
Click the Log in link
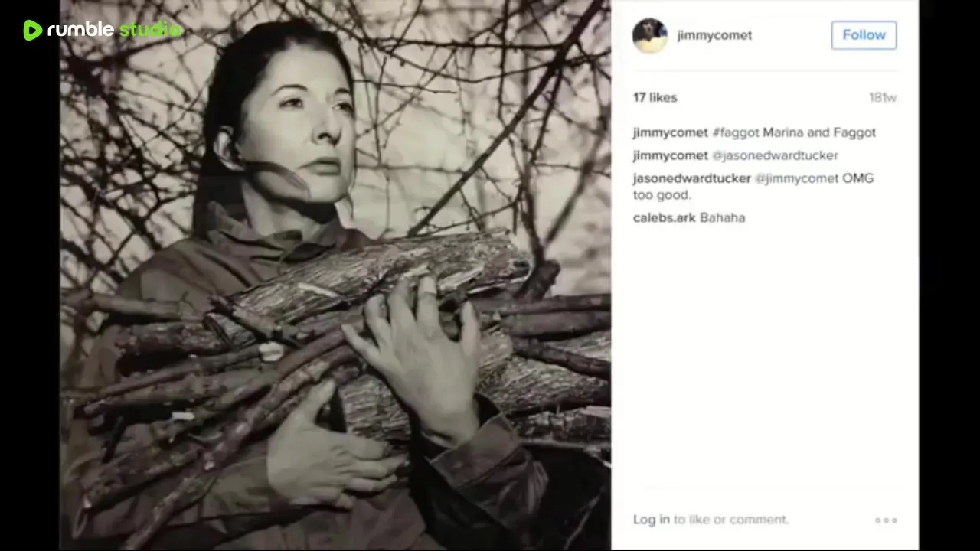tap(651, 520)
